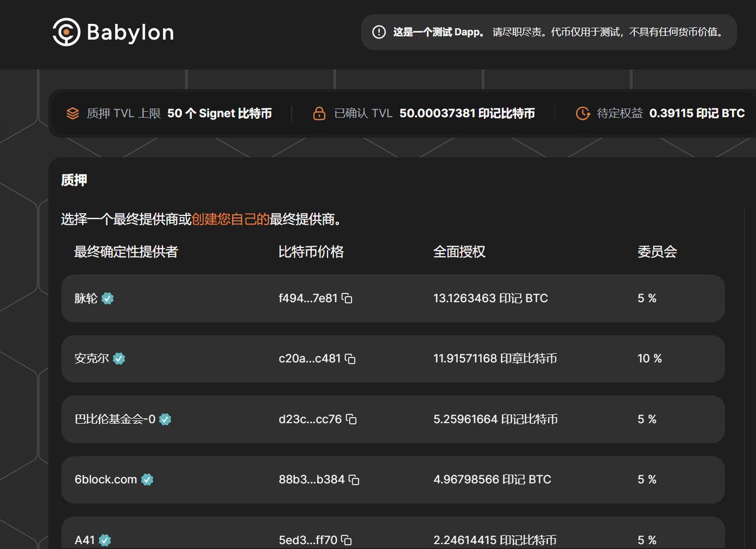The image size is (756, 549).
Task: Click the c20a...c481 key text
Action: click(x=310, y=359)
